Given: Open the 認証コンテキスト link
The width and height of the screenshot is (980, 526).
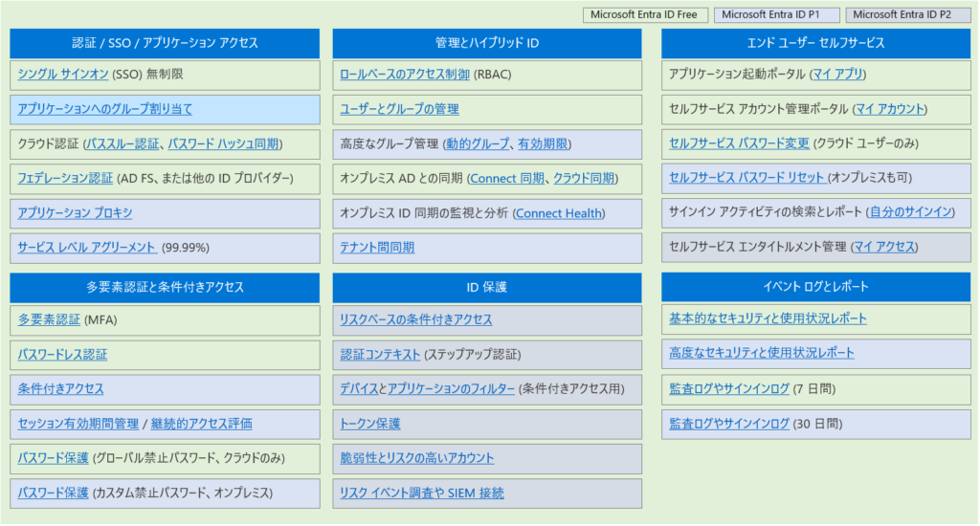Looking at the screenshot, I should 380,355.
